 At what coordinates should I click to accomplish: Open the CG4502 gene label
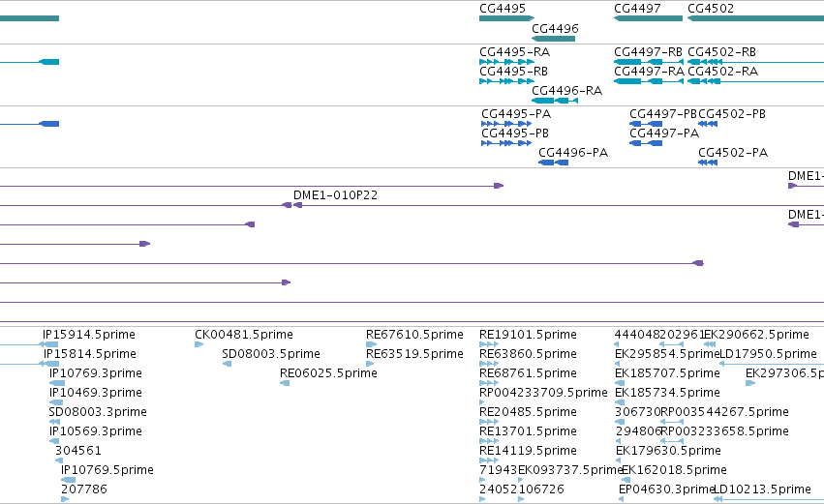tap(711, 9)
